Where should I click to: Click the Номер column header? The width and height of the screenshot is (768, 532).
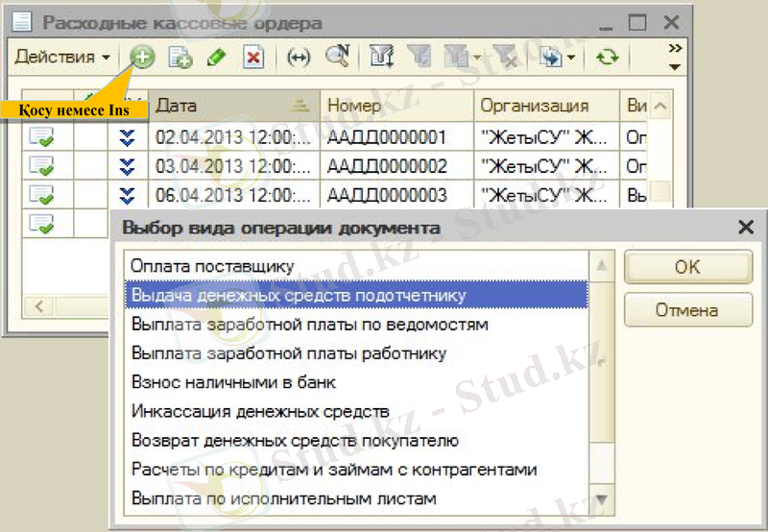pos(396,106)
